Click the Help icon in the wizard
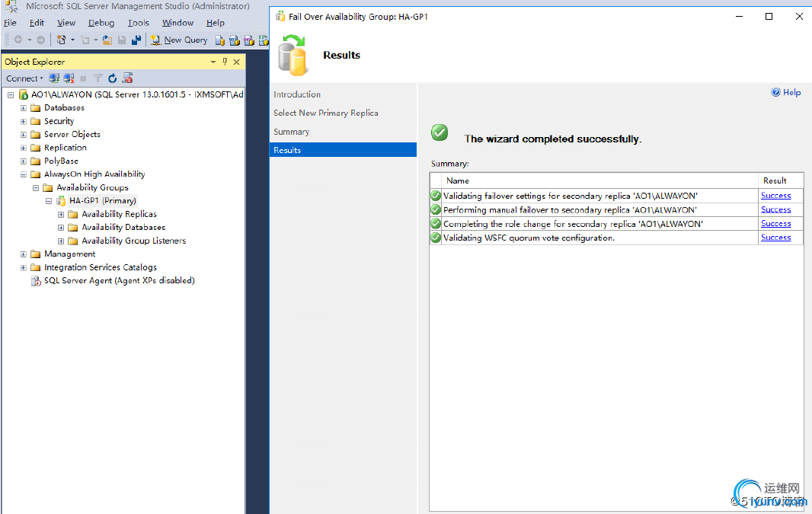 785,92
